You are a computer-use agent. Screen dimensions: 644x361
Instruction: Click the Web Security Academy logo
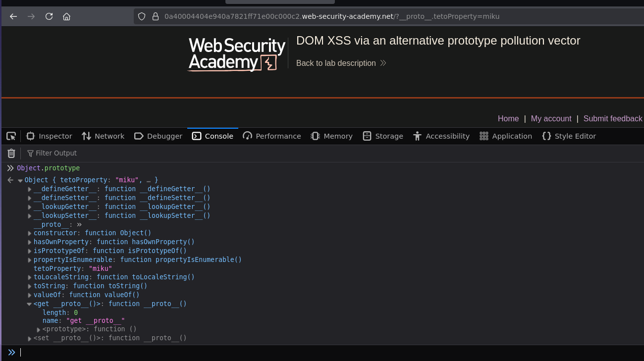tap(237, 54)
